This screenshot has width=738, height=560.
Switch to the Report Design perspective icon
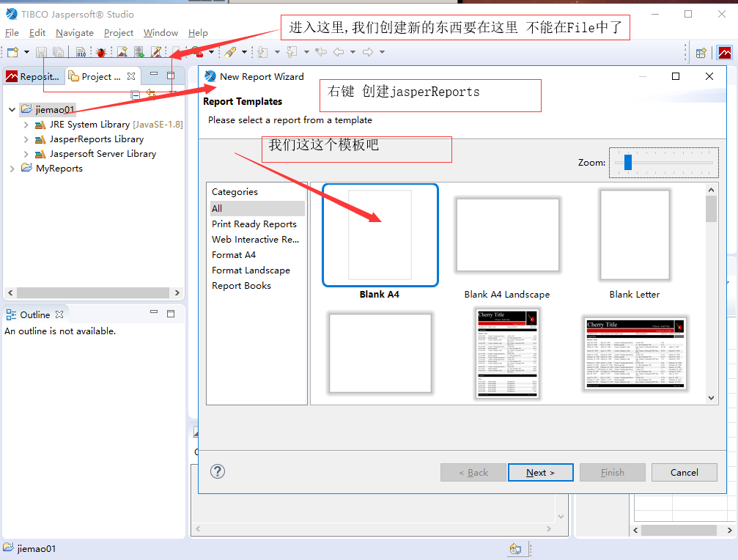[x=725, y=53]
